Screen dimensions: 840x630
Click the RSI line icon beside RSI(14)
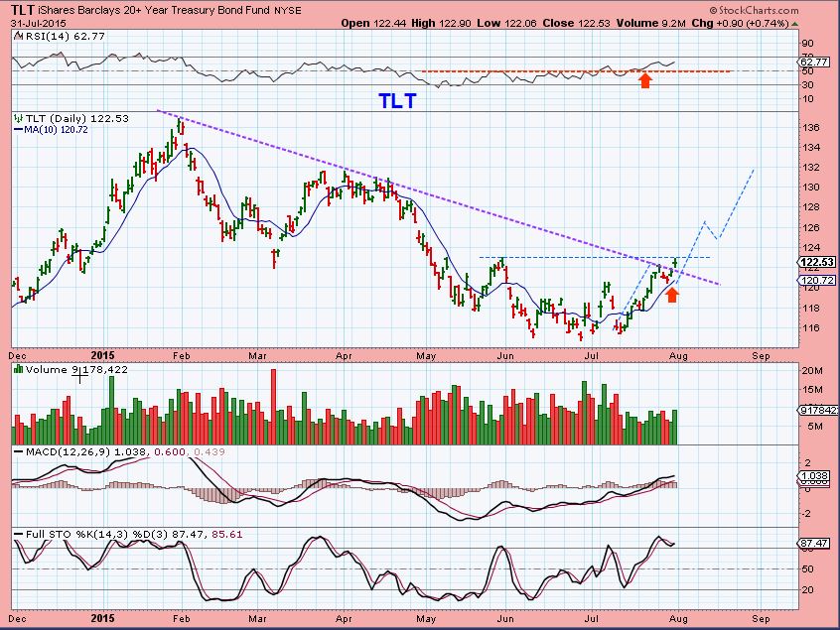(x=18, y=36)
